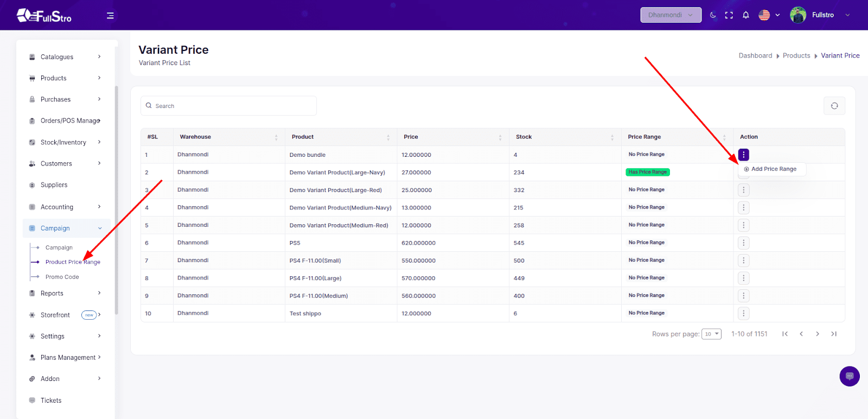Viewport: 868px width, 419px height.
Task: Go to next page of table
Action: click(818, 334)
